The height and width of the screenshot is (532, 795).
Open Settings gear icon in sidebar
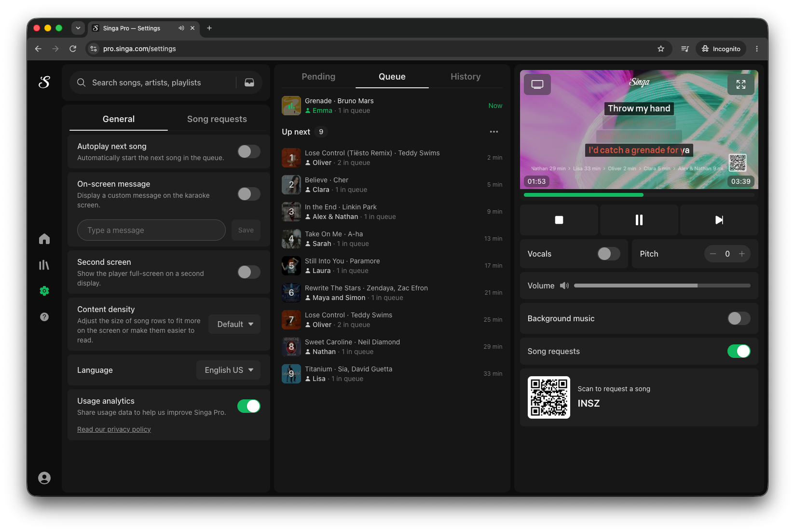pyautogui.click(x=44, y=291)
